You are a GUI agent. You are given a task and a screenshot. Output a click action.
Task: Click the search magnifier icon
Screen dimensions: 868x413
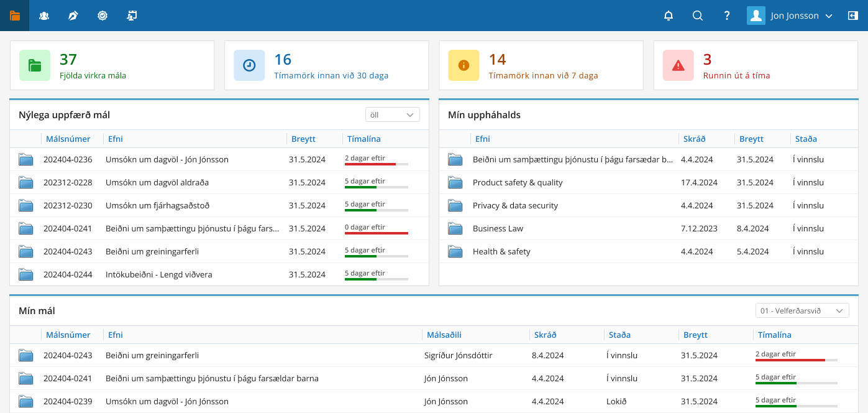(x=698, y=16)
